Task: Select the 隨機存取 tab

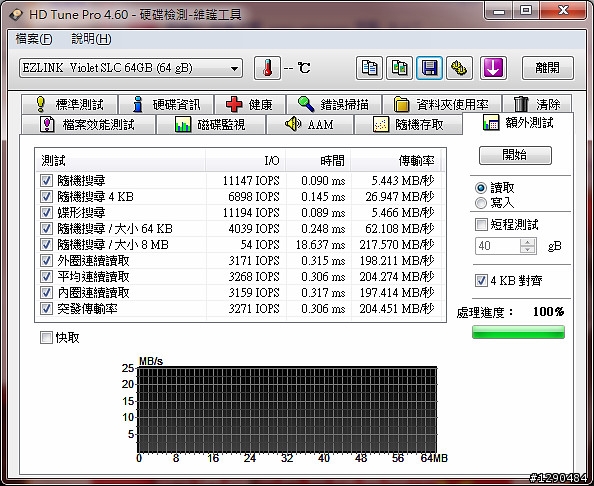Action: [408, 125]
